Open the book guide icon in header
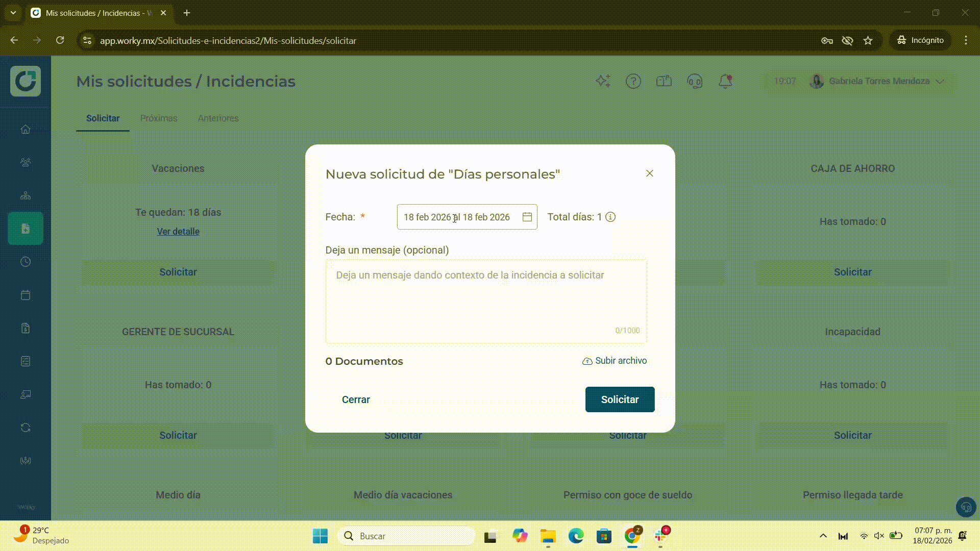This screenshot has width=980, height=551. tap(664, 81)
